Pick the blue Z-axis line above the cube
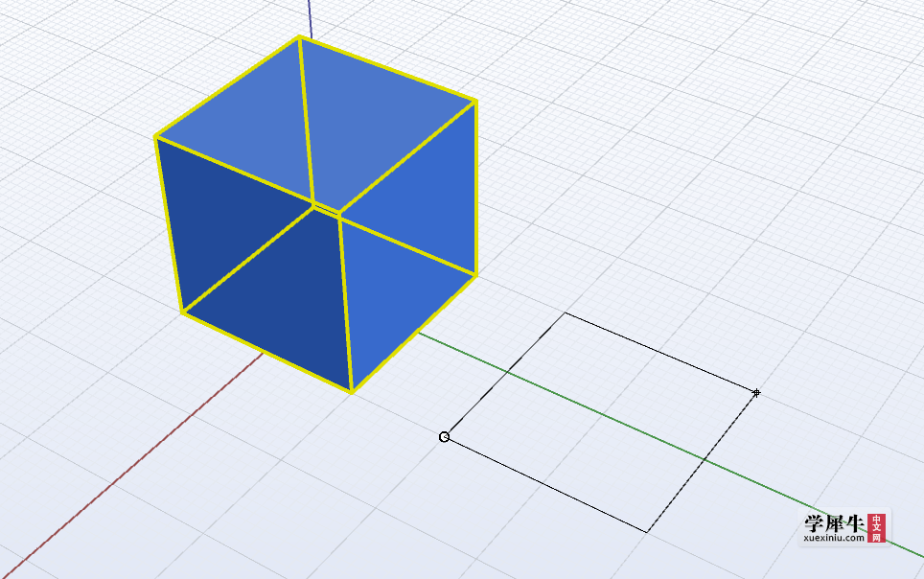 [310, 19]
